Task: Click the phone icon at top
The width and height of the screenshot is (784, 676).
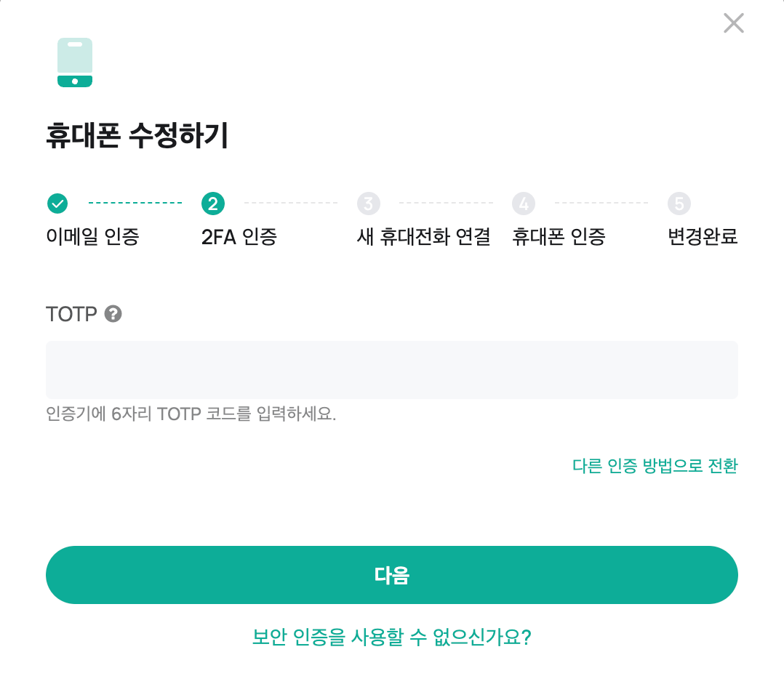Action: tap(75, 63)
